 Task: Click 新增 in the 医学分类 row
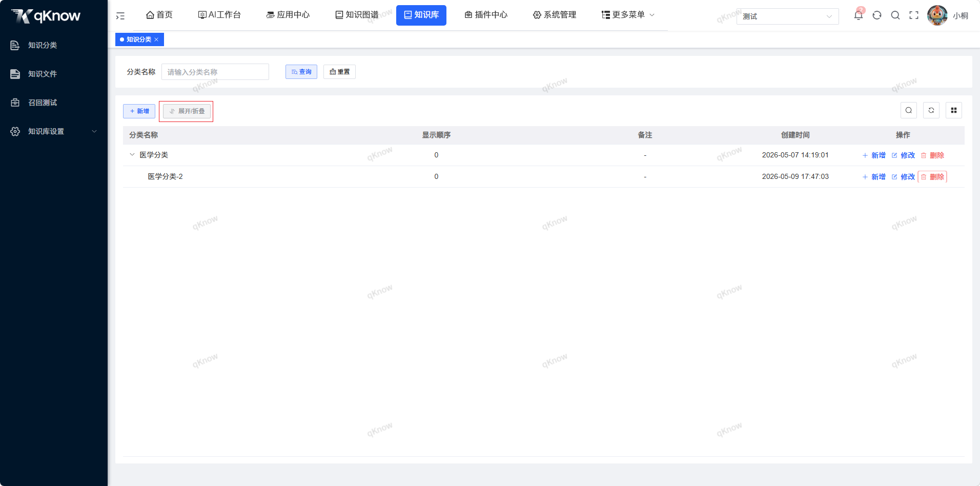pyautogui.click(x=874, y=155)
